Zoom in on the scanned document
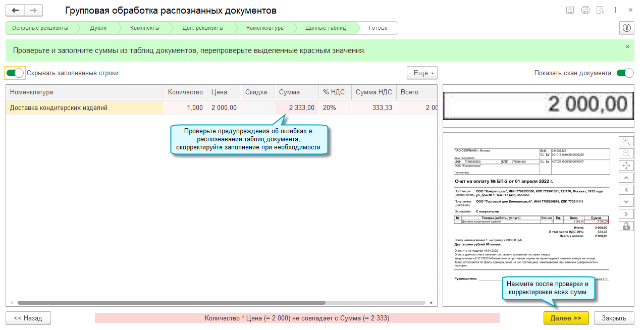Image resolution: width=644 pixels, height=330 pixels. tap(626, 141)
